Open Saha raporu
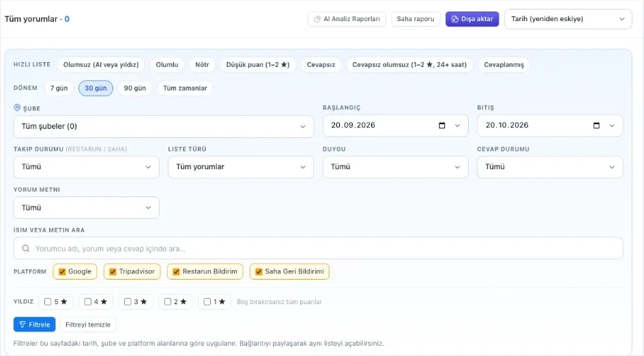Viewport: 644px width, 356px height. (415, 19)
